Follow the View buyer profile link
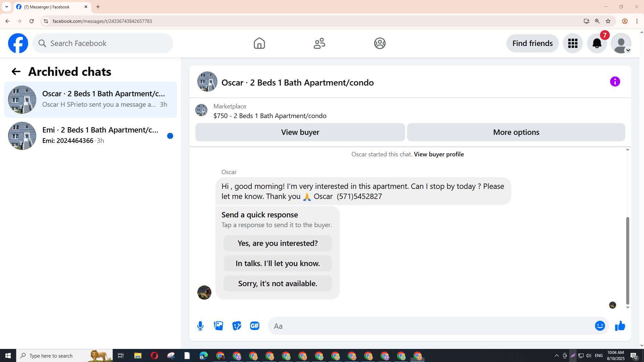Screen dimensions: 644x362 pyautogui.click(x=439, y=154)
